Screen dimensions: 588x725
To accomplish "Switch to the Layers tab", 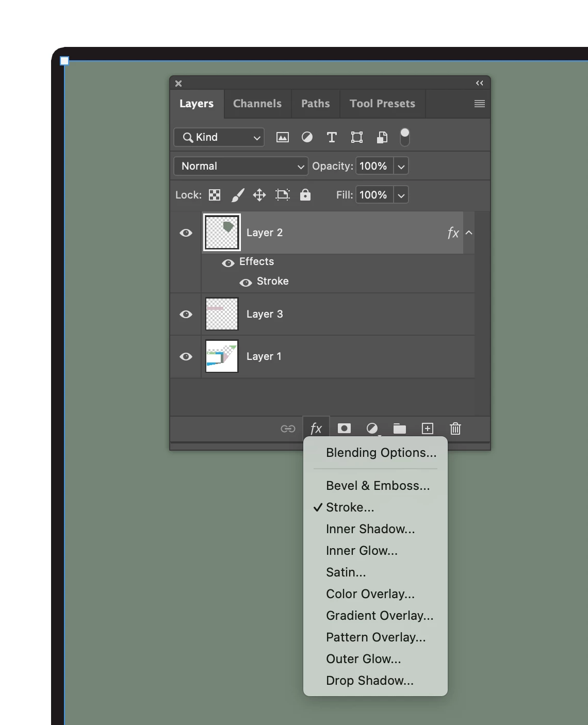I will point(197,104).
